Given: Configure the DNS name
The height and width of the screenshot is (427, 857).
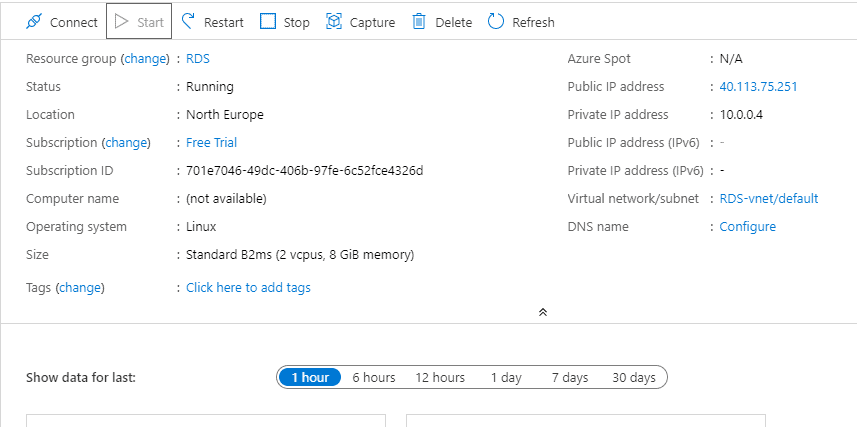Looking at the screenshot, I should click(x=748, y=227).
